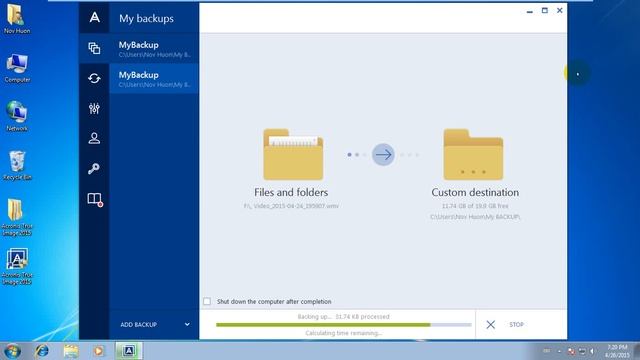
Task: Enable Shut down the computer after completion
Action: 207,301
